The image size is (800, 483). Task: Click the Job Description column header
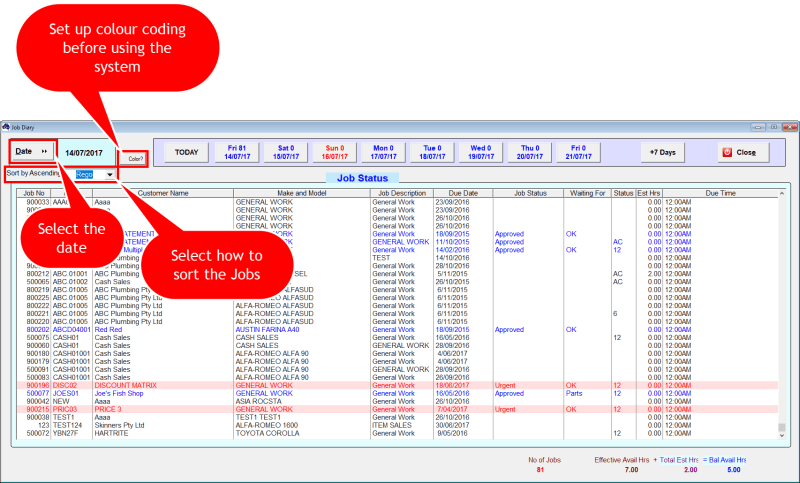coord(402,193)
